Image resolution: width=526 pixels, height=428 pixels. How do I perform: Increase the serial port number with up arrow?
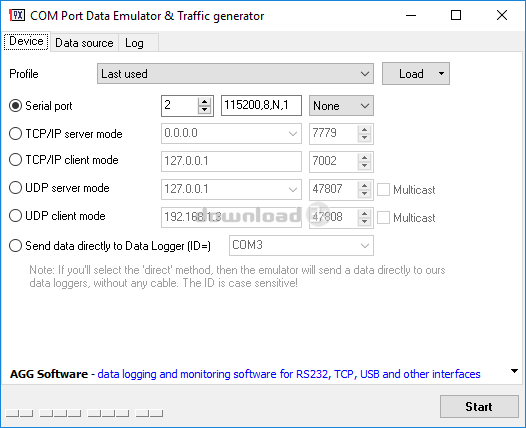tap(204, 102)
